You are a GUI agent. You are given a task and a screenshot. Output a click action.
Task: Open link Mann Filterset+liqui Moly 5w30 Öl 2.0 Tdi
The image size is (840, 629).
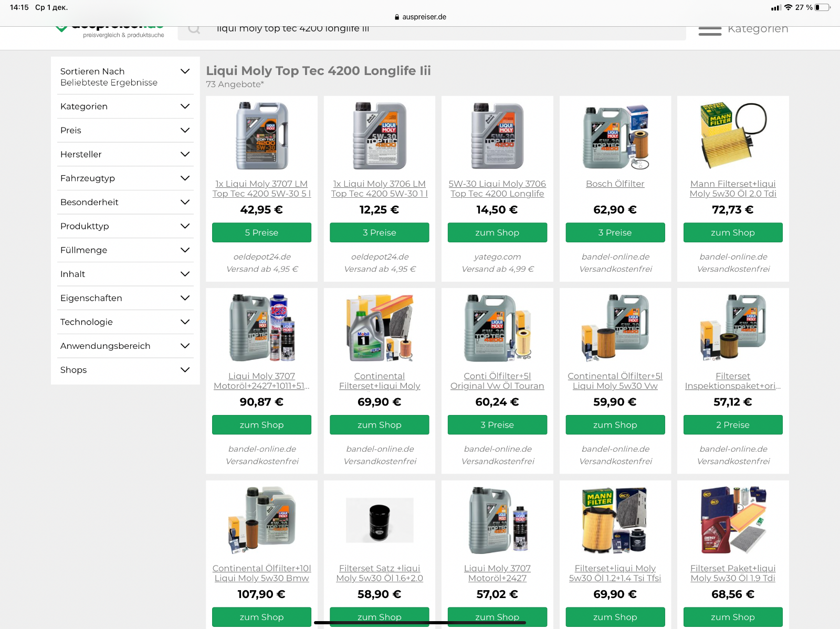pyautogui.click(x=733, y=189)
